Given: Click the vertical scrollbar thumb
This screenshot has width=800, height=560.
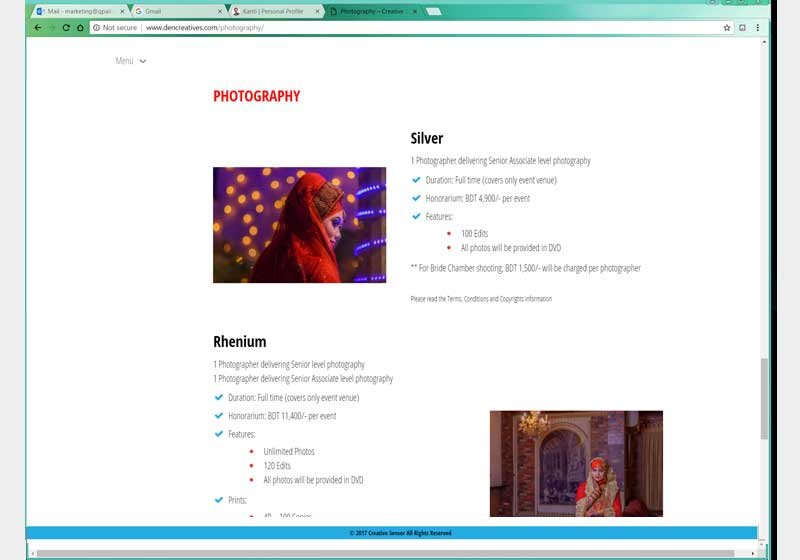Looking at the screenshot, I should tap(765, 398).
